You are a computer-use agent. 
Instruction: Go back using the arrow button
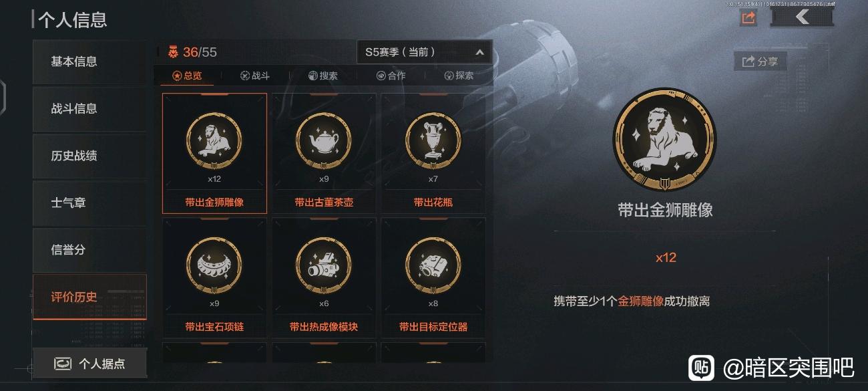(x=801, y=17)
